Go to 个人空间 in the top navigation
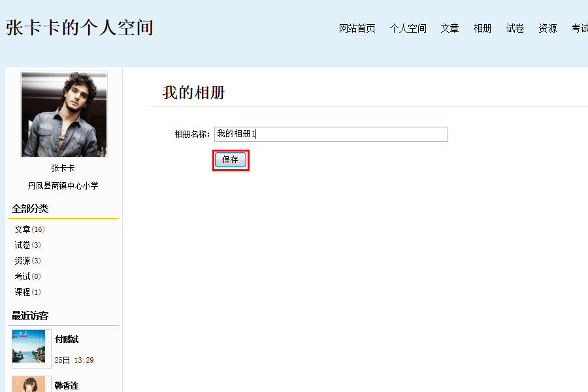The height and width of the screenshot is (392, 588). click(408, 28)
